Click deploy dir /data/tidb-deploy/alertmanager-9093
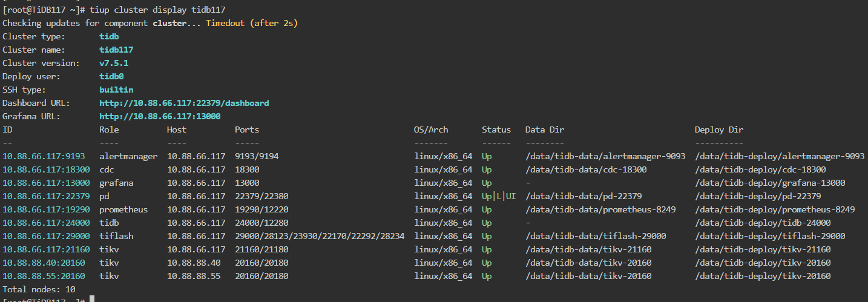Viewport: 868px width, 302px height. click(x=780, y=156)
